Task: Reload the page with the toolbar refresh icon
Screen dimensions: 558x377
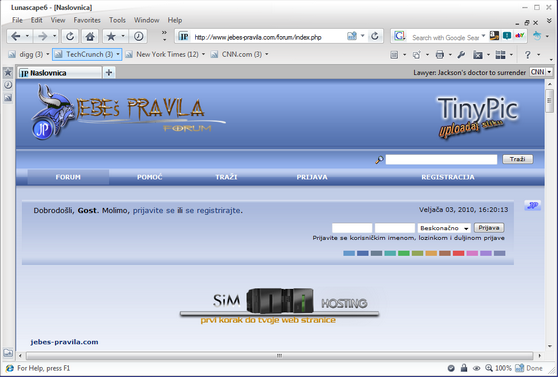Action: point(70,36)
